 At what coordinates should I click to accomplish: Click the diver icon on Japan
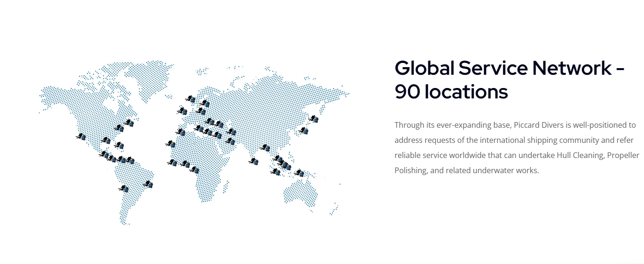(313, 119)
